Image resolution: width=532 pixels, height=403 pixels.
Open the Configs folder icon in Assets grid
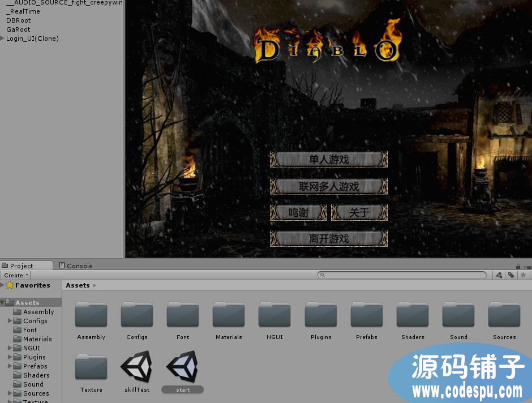click(x=137, y=314)
